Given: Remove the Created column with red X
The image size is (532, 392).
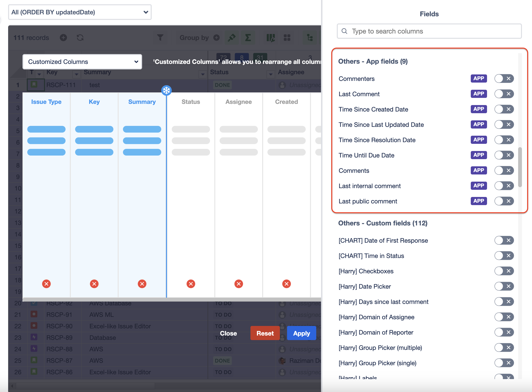Looking at the screenshot, I should [x=286, y=284].
